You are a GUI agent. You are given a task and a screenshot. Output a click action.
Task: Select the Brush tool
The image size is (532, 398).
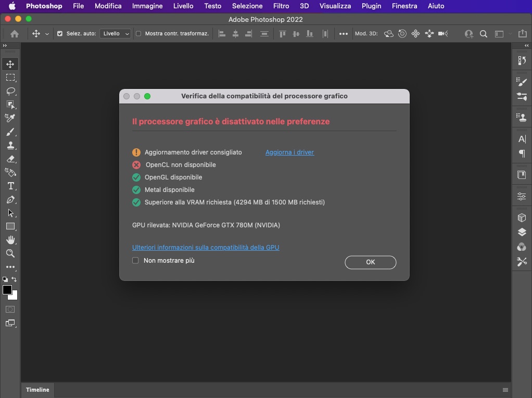(x=10, y=132)
